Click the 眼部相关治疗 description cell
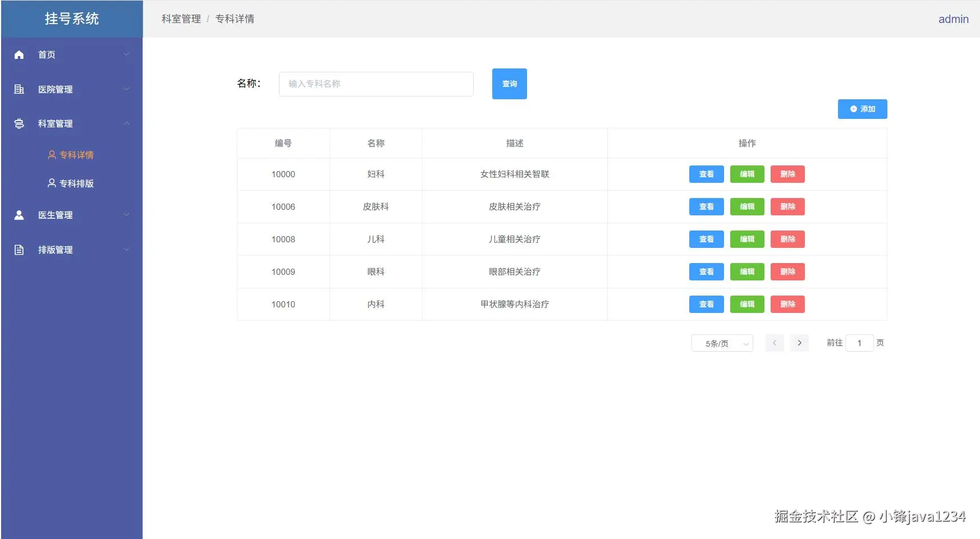Image resolution: width=980 pixels, height=539 pixels. pos(515,272)
